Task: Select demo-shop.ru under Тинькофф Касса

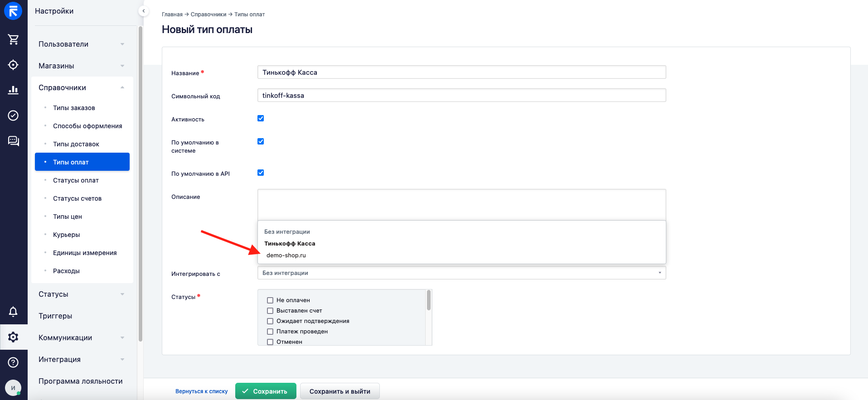Action: click(x=461, y=255)
